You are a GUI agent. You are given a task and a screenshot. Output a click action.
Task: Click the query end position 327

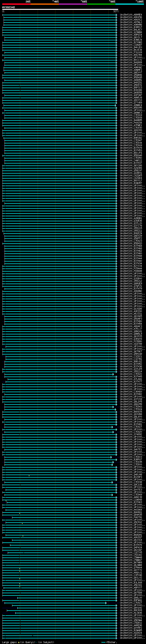pyautogui.click(x=115, y=11)
